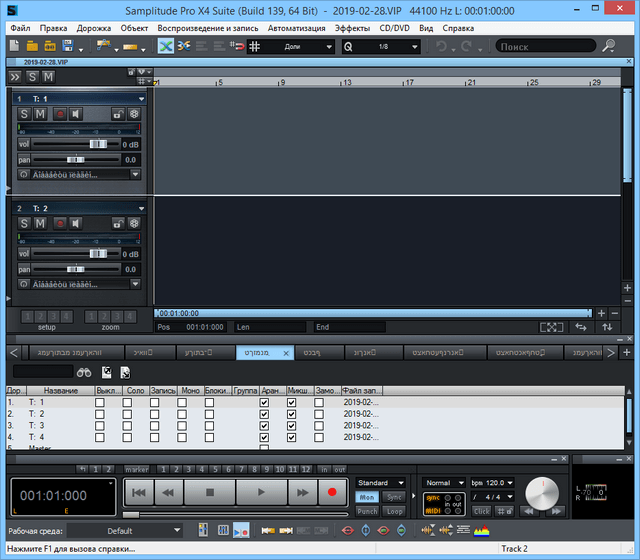The image size is (640, 560).
Task: Solo track 2 with its S button
Action: pyautogui.click(x=24, y=223)
